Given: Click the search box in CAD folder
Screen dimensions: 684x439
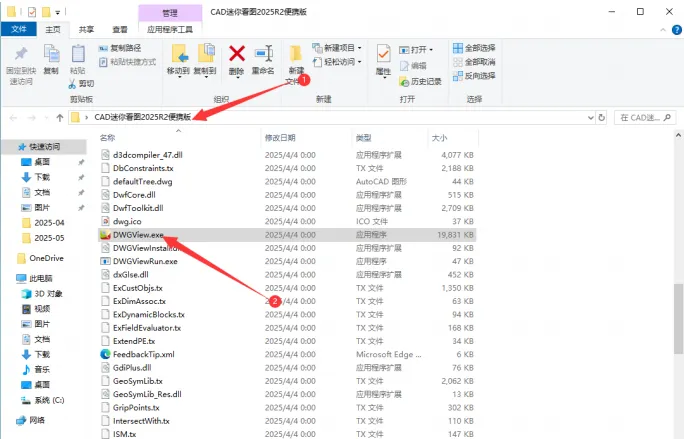Looking at the screenshot, I should (x=645, y=117).
